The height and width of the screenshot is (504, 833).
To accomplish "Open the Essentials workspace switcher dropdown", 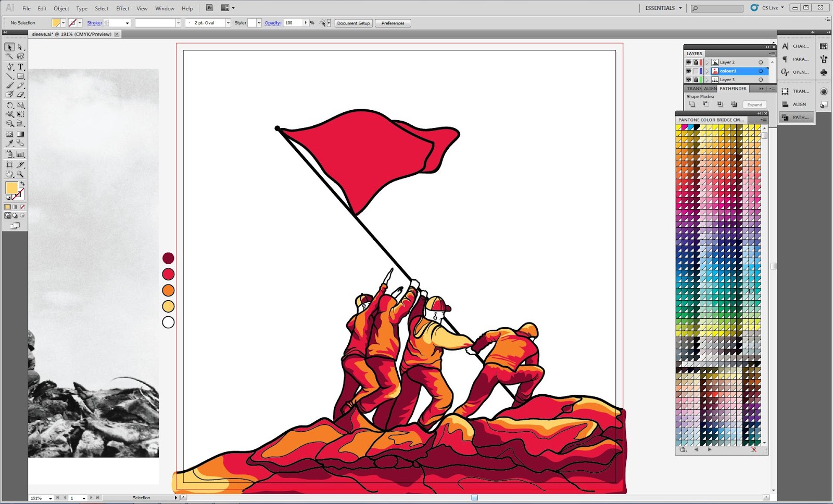I will coord(664,8).
